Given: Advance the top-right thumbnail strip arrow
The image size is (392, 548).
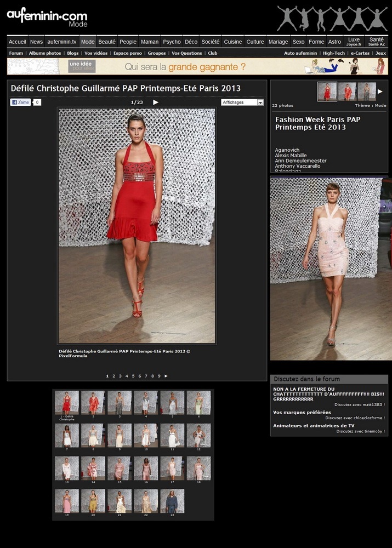Looking at the screenshot, I should 380,92.
